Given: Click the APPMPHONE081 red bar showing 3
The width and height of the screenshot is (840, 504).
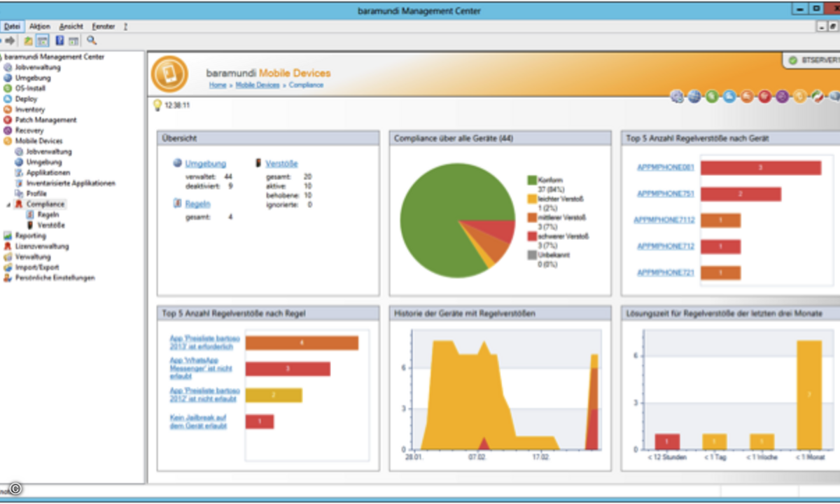Looking at the screenshot, I should click(760, 168).
